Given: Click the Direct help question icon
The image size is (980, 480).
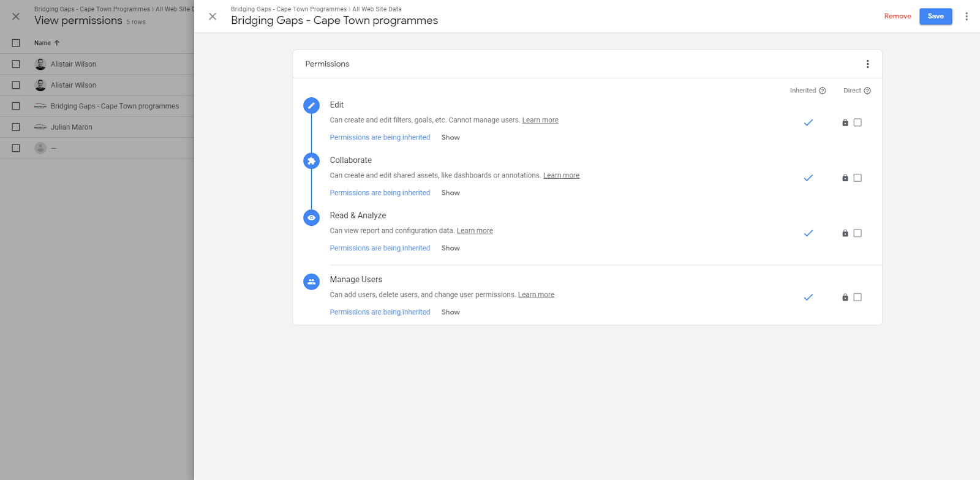Looking at the screenshot, I should (x=867, y=91).
